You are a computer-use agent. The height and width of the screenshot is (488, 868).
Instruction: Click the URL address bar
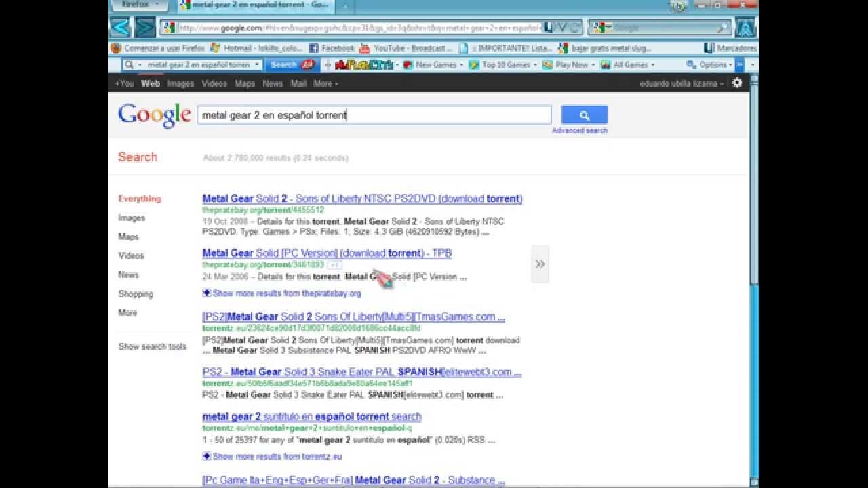(372, 28)
